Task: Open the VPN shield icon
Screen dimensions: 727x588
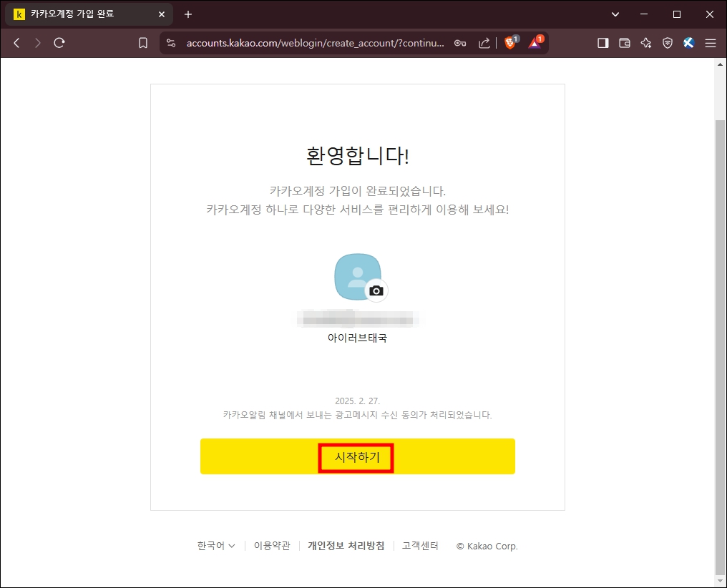Action: (667, 43)
